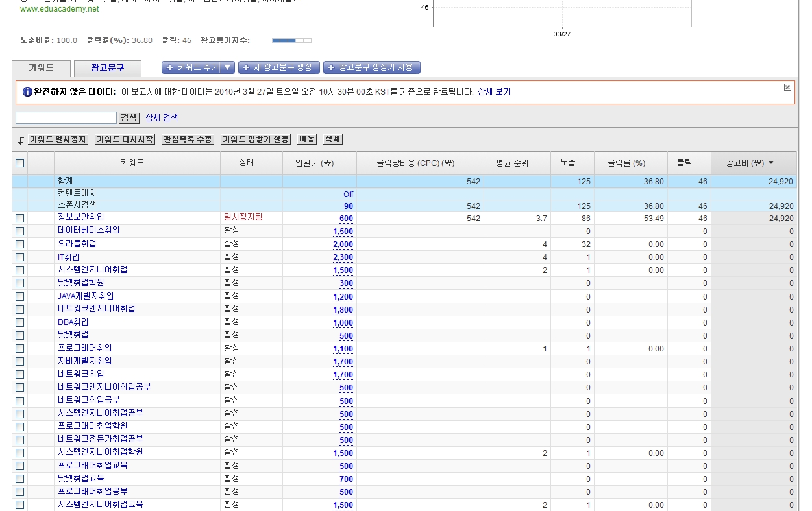The height and width of the screenshot is (511, 812).
Task: Open the 닷넷취업교육 keyword link
Action: tap(80, 479)
